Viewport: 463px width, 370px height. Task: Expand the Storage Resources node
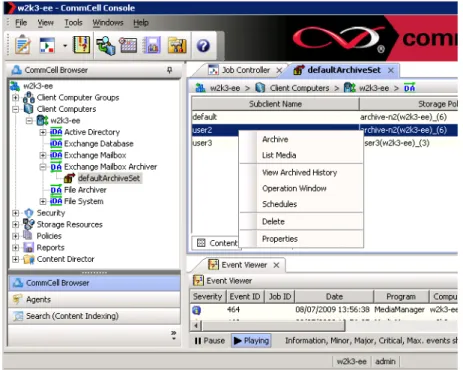(x=15, y=225)
